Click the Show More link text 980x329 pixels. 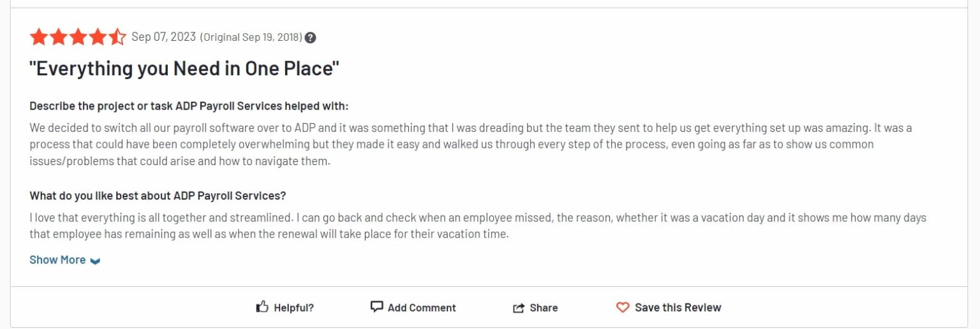click(x=57, y=260)
